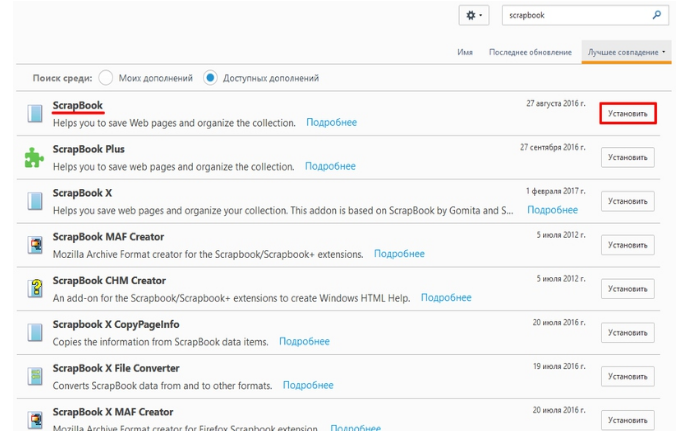Click the date 27 сентября 2016 г.

pyautogui.click(x=553, y=147)
